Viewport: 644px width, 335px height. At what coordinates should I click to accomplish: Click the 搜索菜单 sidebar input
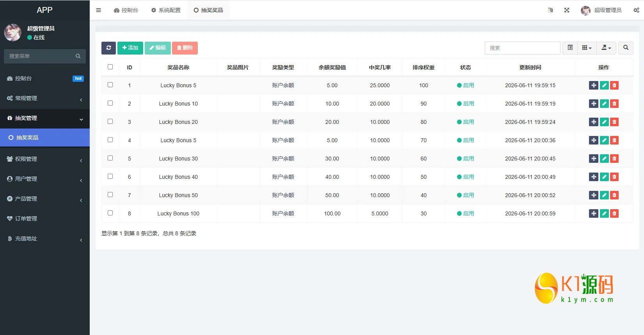(x=39, y=56)
